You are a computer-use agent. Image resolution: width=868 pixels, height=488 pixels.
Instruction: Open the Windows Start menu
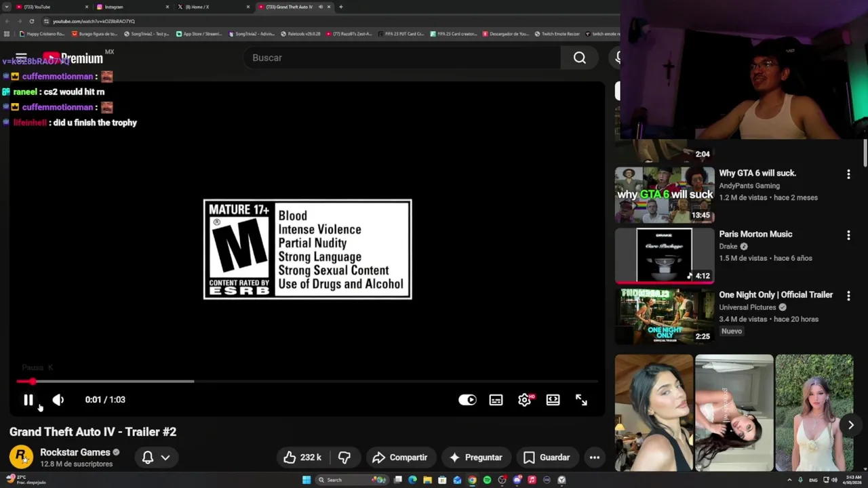click(307, 480)
